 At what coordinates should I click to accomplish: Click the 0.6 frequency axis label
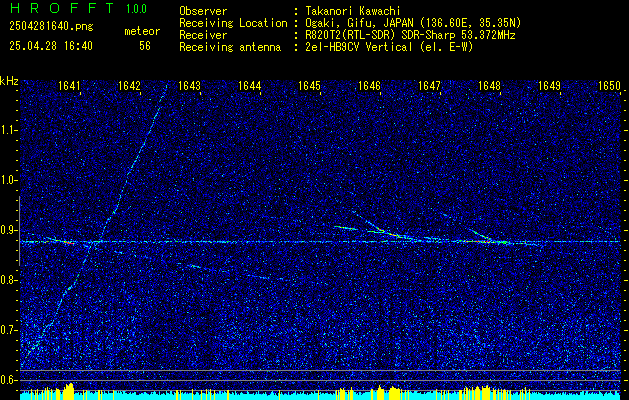(9, 380)
